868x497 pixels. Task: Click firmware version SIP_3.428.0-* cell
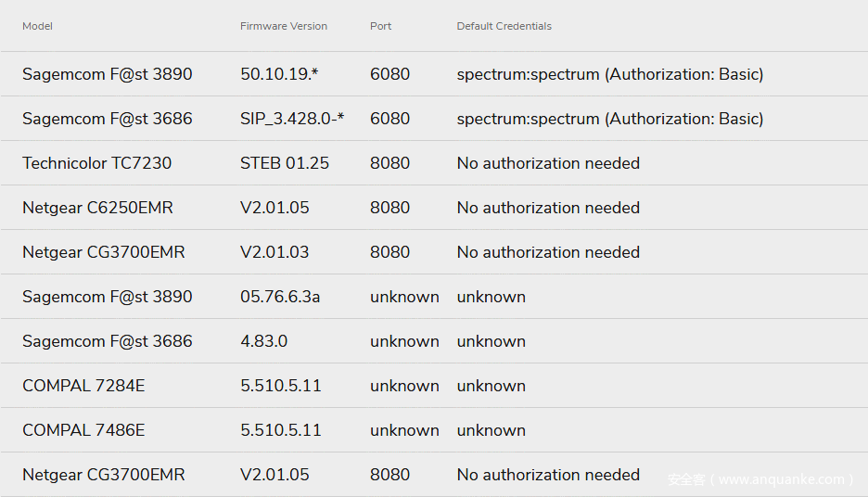pos(292,119)
